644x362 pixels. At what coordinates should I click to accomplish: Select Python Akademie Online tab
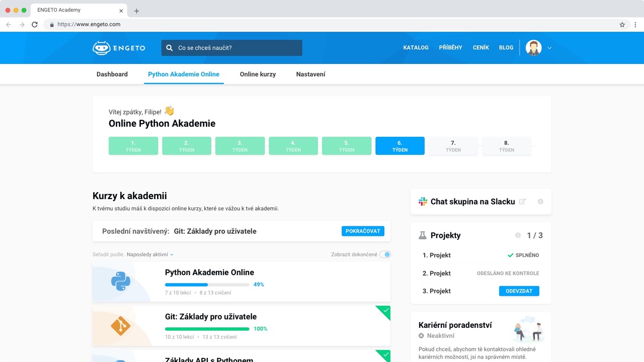184,74
